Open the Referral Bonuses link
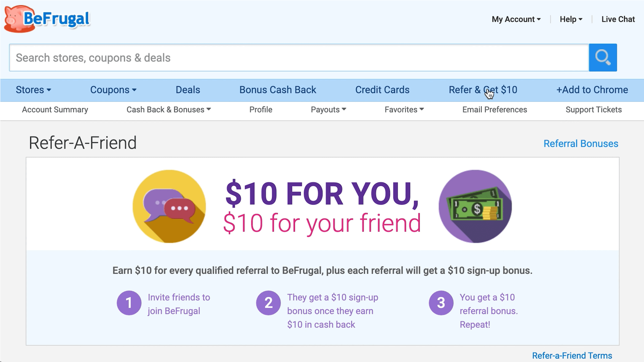644x362 pixels. click(x=581, y=144)
